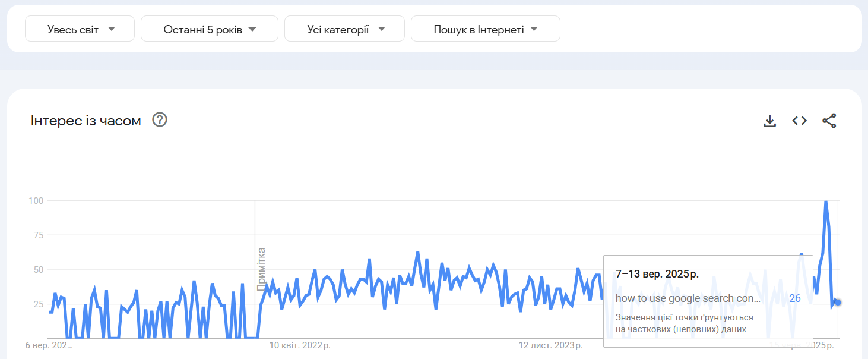Image resolution: width=868 pixels, height=359 pixels.
Task: Open the embed code for the chart
Action: coord(799,120)
